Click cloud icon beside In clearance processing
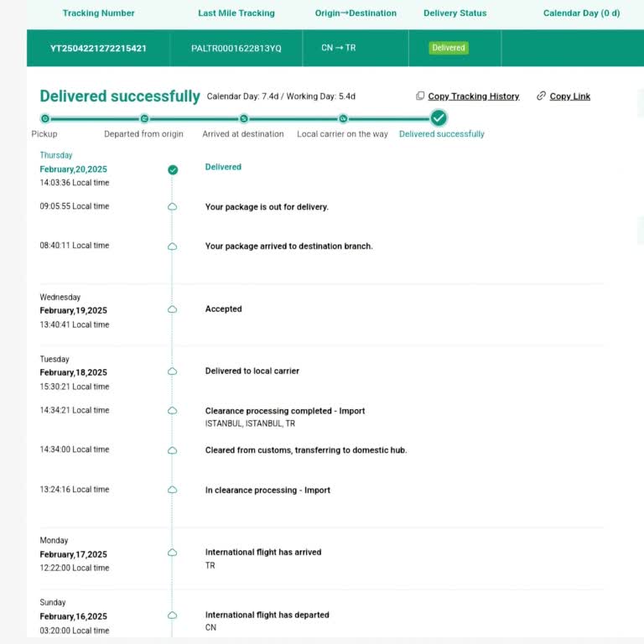This screenshot has width=644, height=644. [173, 490]
